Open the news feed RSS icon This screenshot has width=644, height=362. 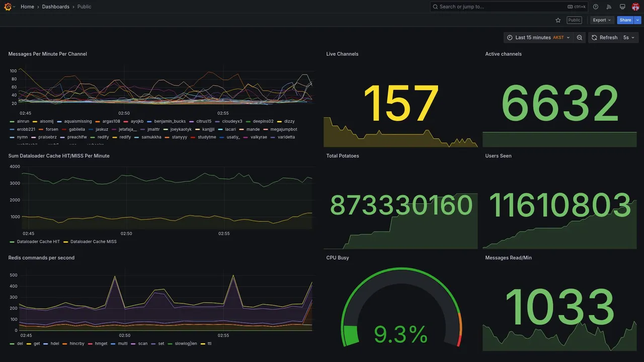point(609,7)
